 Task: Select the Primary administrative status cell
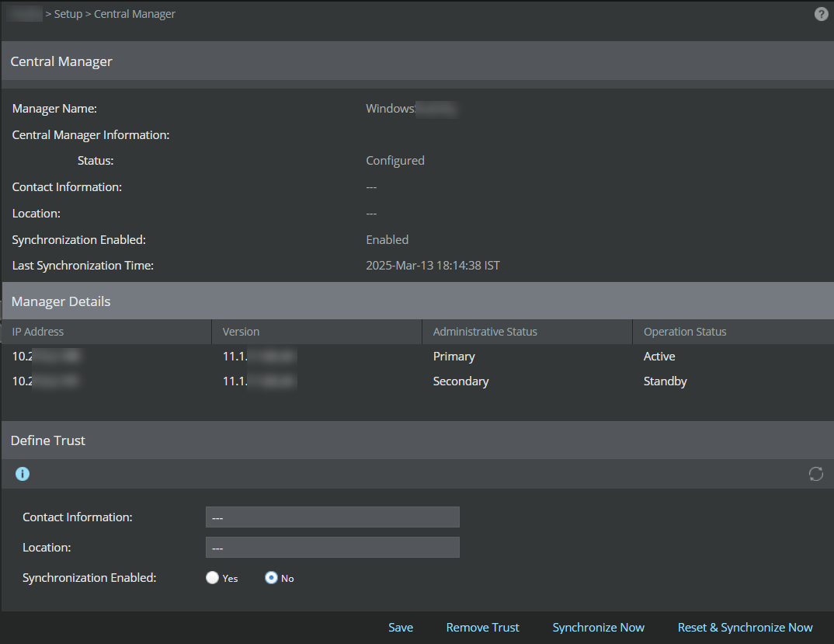coord(453,357)
